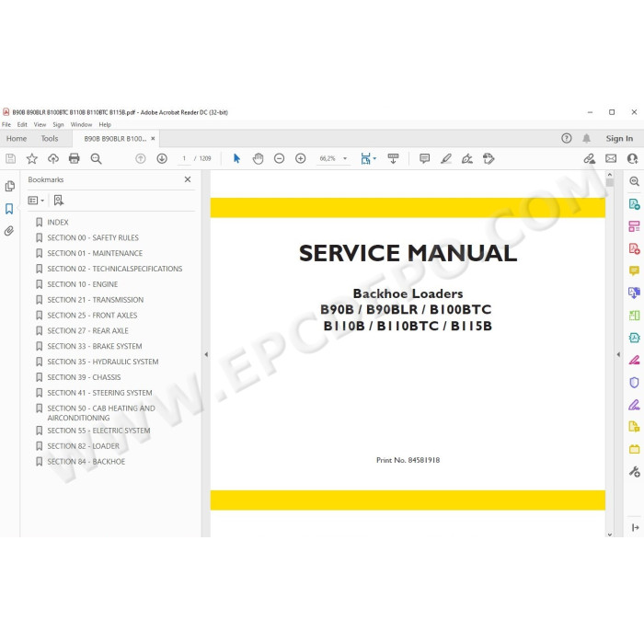644x644 pixels.
Task: Open More Tools wrench icon
Action: pyautogui.click(x=634, y=472)
